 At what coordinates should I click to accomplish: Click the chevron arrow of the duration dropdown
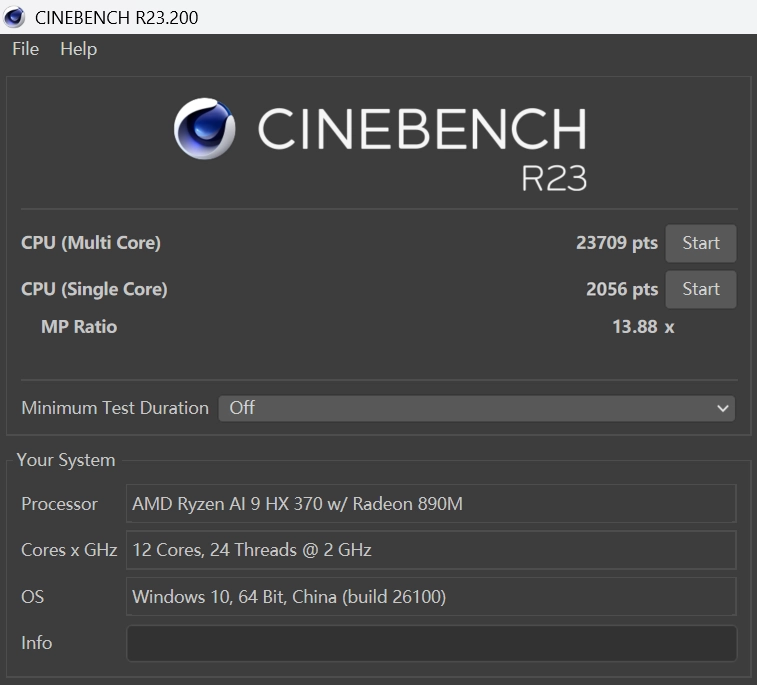coord(723,408)
